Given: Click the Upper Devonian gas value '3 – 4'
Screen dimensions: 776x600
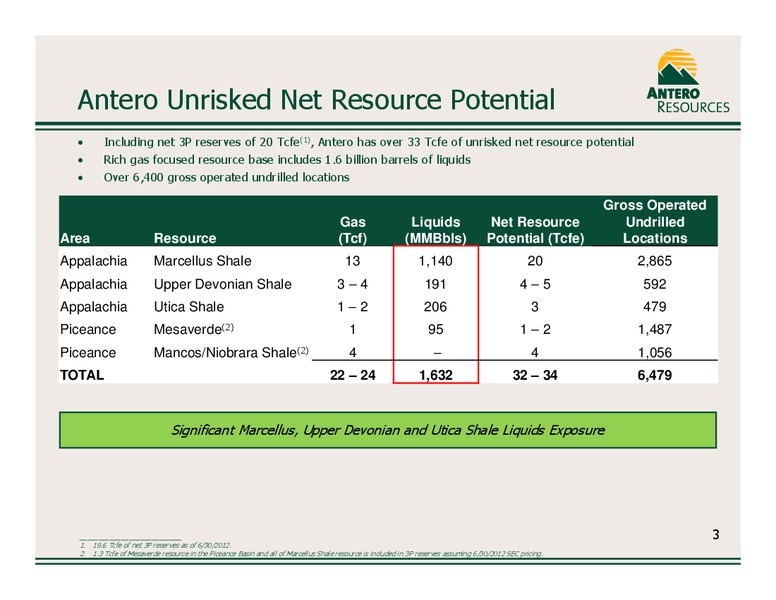Looking at the screenshot, I should [352, 284].
